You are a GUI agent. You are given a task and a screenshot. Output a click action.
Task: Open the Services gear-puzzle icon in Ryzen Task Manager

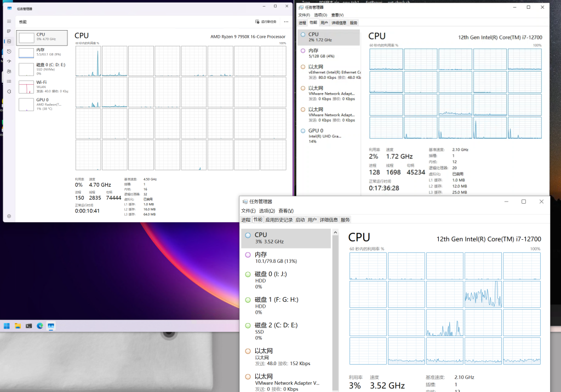tap(9, 91)
